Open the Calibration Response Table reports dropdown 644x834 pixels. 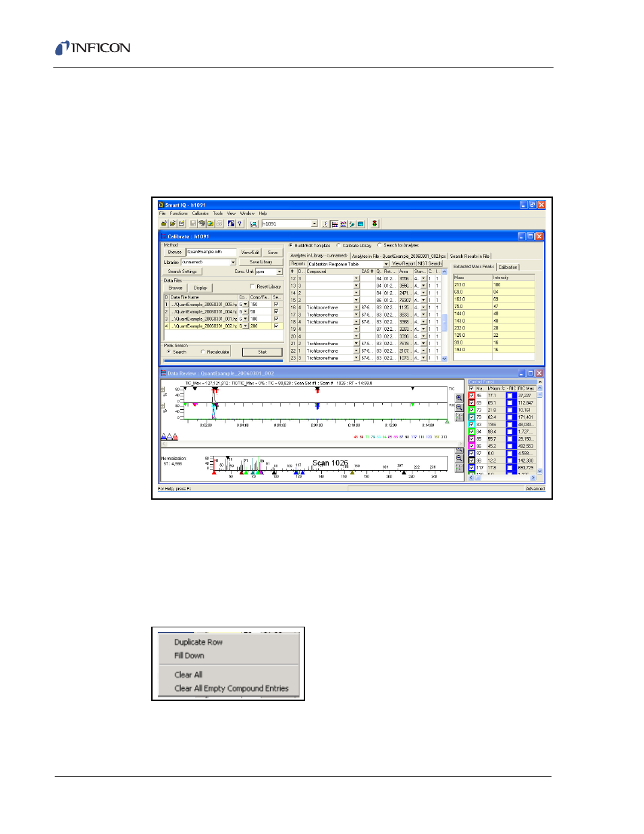pyautogui.click(x=386, y=264)
